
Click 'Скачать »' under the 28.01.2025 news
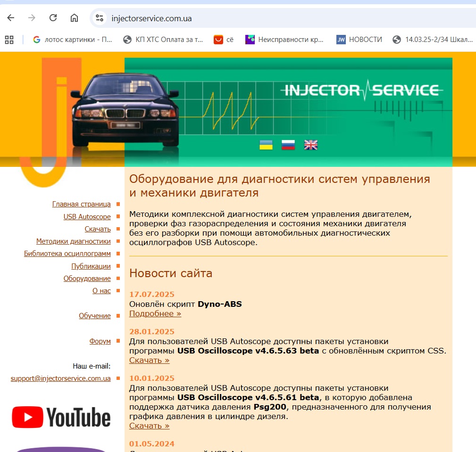pyautogui.click(x=149, y=360)
